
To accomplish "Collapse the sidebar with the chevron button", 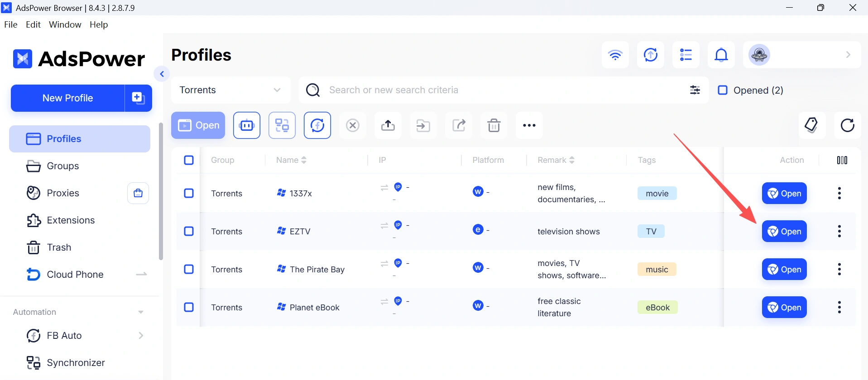I will (162, 74).
